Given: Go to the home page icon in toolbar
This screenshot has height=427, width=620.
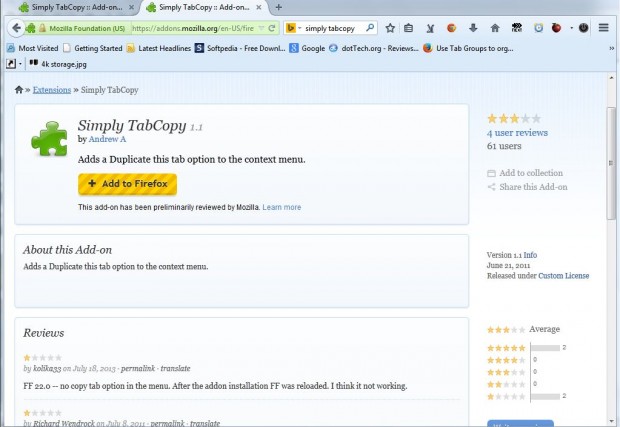Looking at the screenshot, I should pyautogui.click(x=495, y=28).
